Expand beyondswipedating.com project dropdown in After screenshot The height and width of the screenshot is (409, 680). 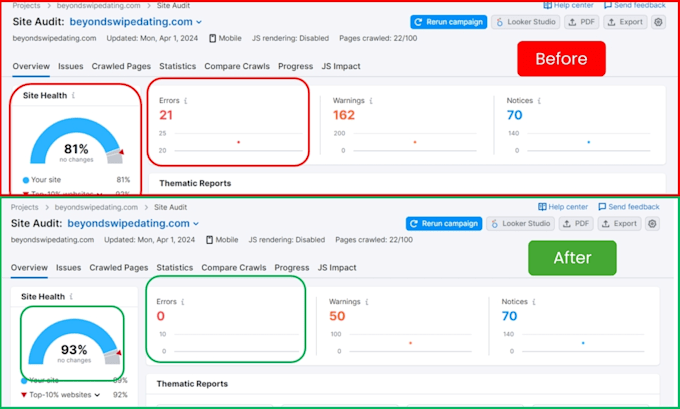pyautogui.click(x=196, y=224)
